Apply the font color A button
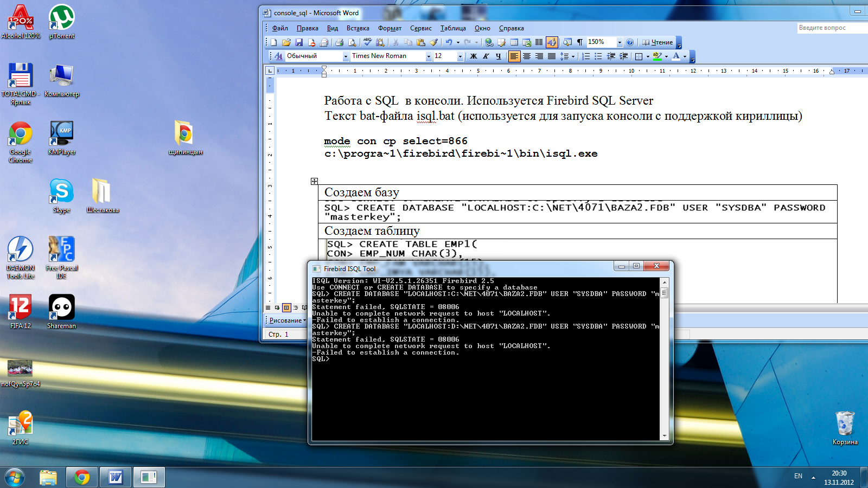 click(x=676, y=56)
